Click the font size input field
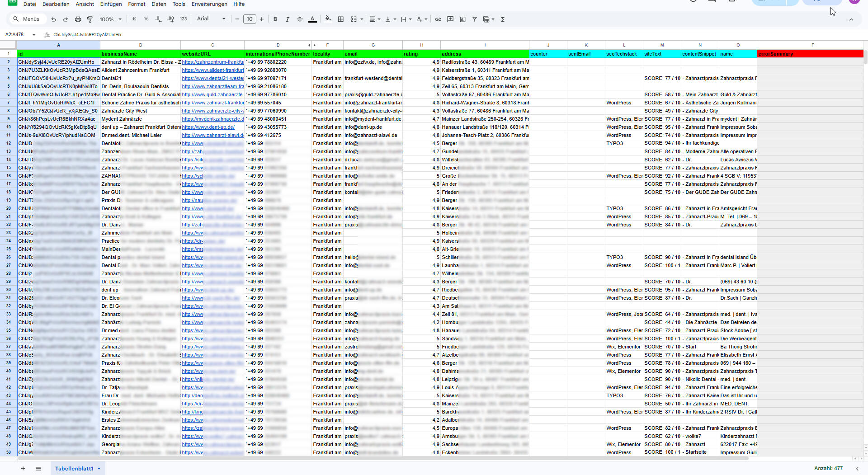The image size is (868, 475). [x=250, y=19]
